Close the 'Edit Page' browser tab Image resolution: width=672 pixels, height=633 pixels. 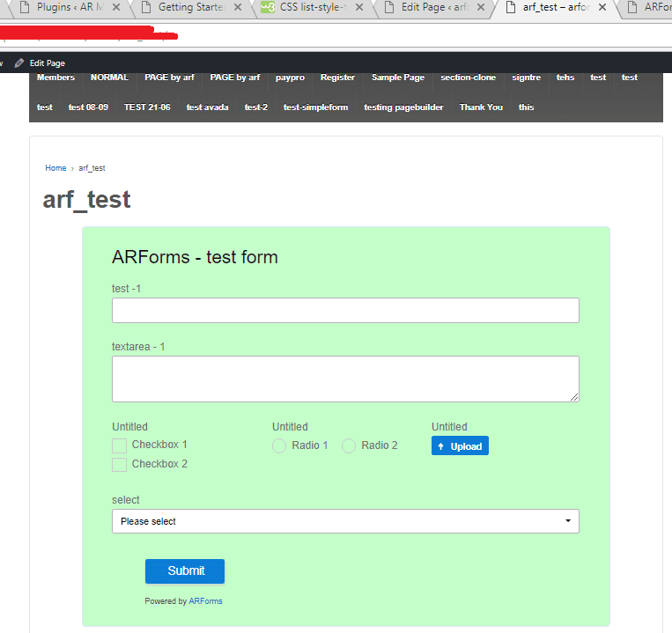point(480,7)
